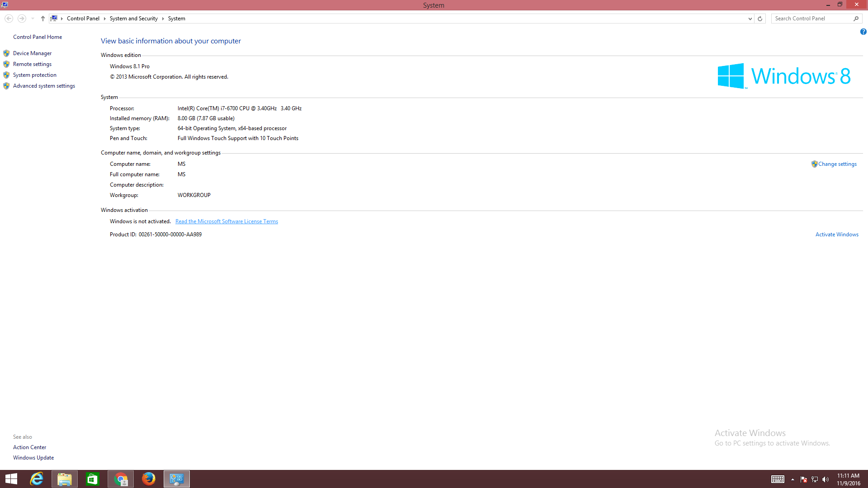The width and height of the screenshot is (868, 488).
Task: Close the System window
Action: (x=857, y=5)
